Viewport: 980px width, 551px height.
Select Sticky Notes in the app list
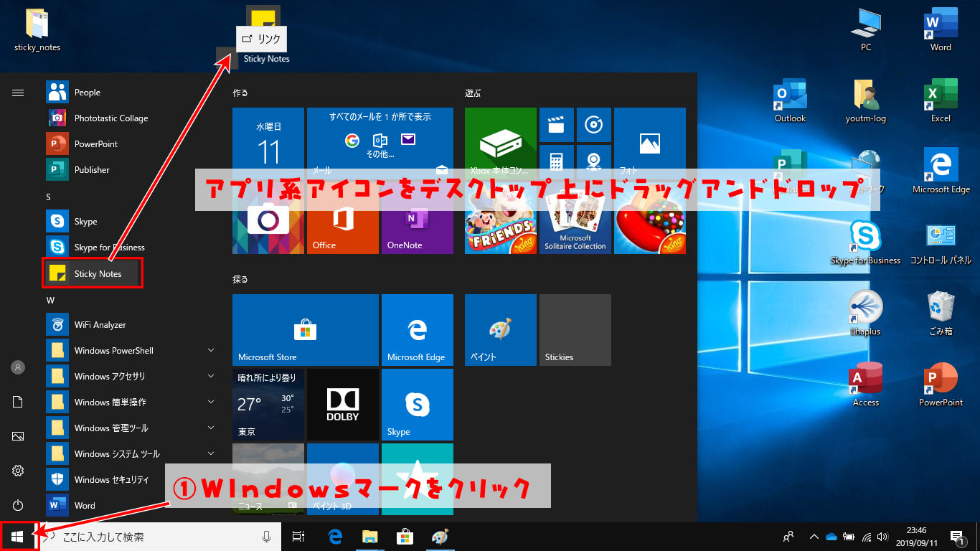(93, 273)
